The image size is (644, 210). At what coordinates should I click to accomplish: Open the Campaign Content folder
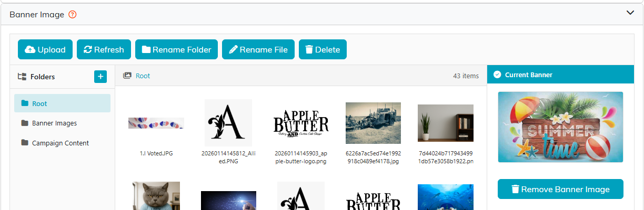point(62,143)
